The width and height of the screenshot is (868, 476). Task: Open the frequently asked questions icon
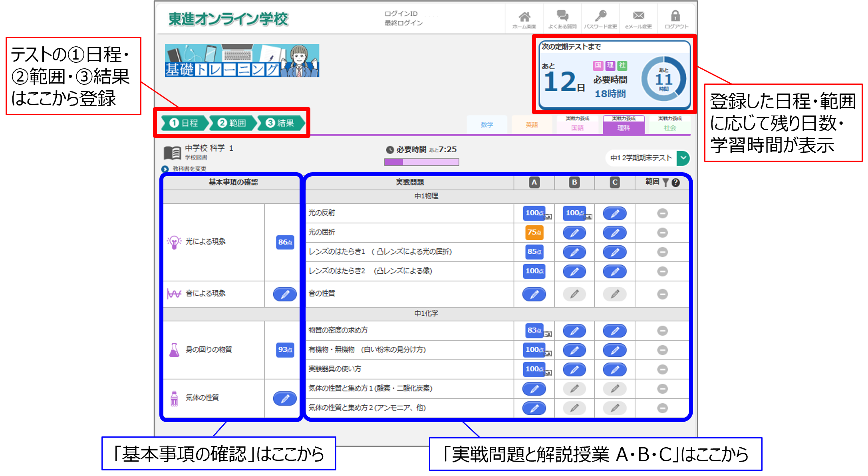pos(562,16)
